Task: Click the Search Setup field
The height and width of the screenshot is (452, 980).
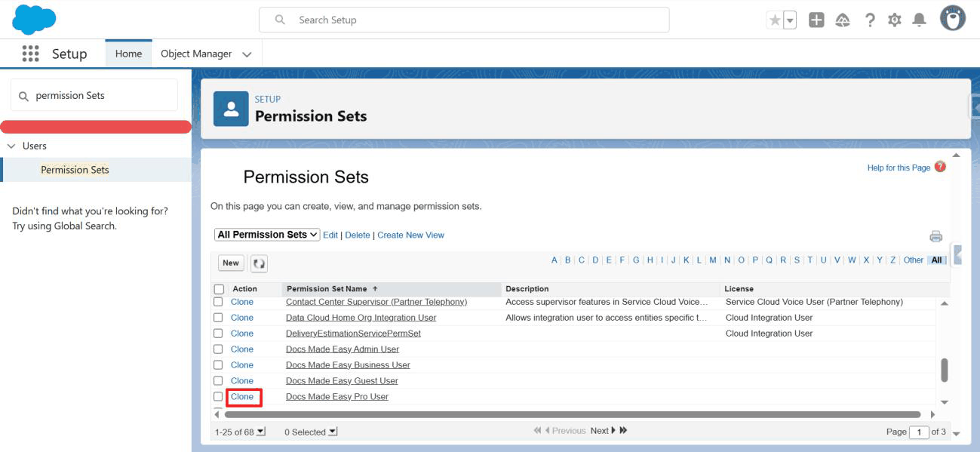Action: pyautogui.click(x=464, y=20)
